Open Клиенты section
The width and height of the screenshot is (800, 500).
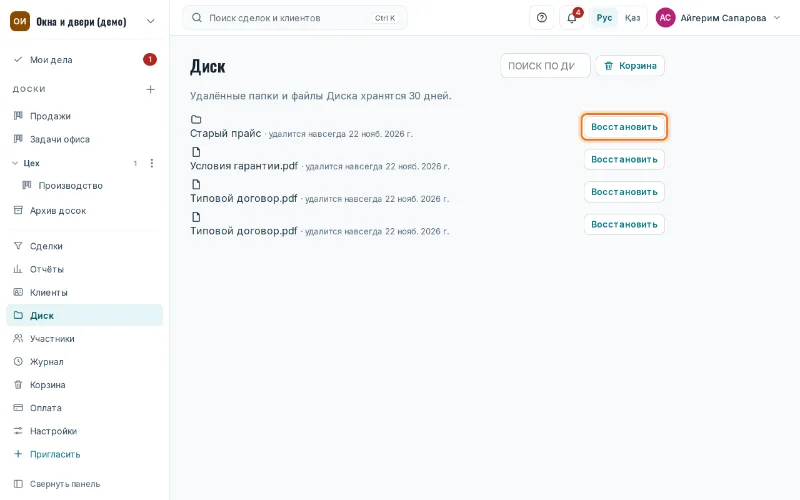84,292
